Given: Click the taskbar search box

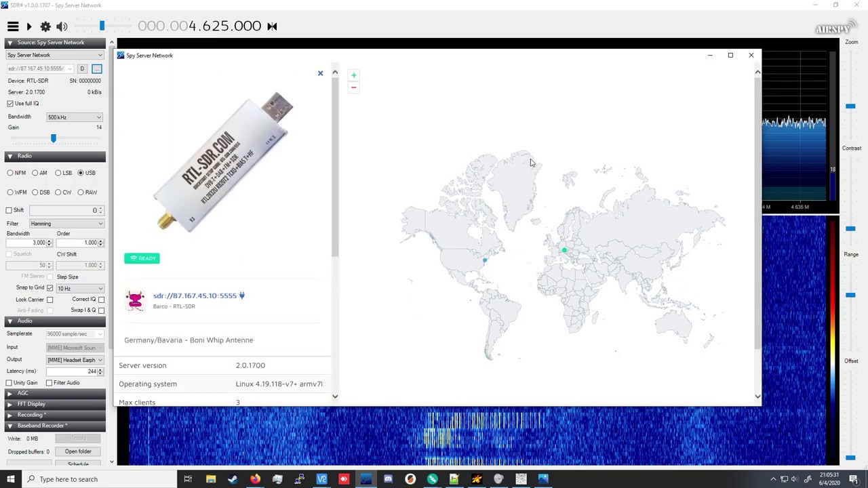Looking at the screenshot, I should pyautogui.click(x=98, y=479).
